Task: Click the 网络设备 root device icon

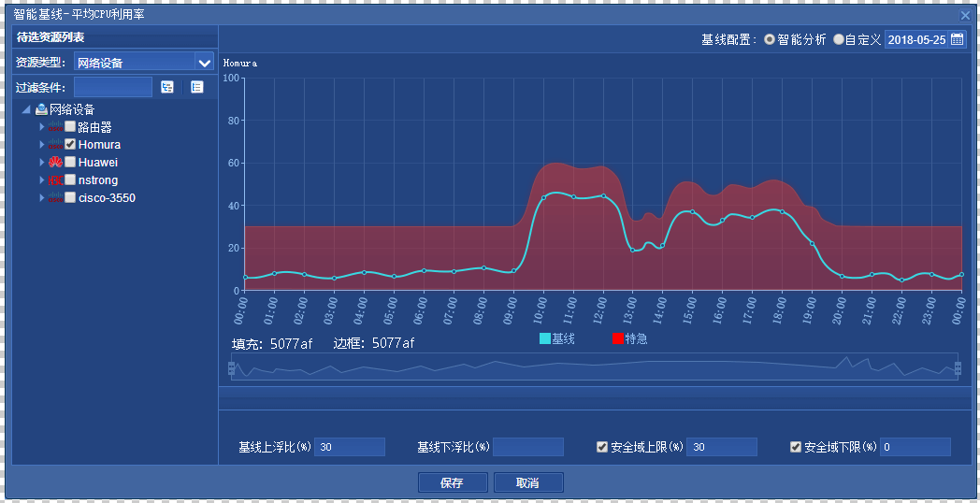Action: (41, 109)
